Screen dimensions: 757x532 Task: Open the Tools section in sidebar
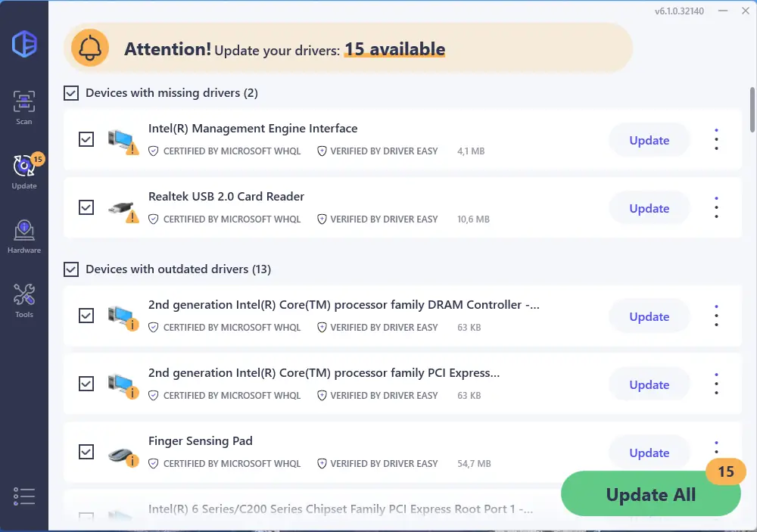pyautogui.click(x=24, y=300)
